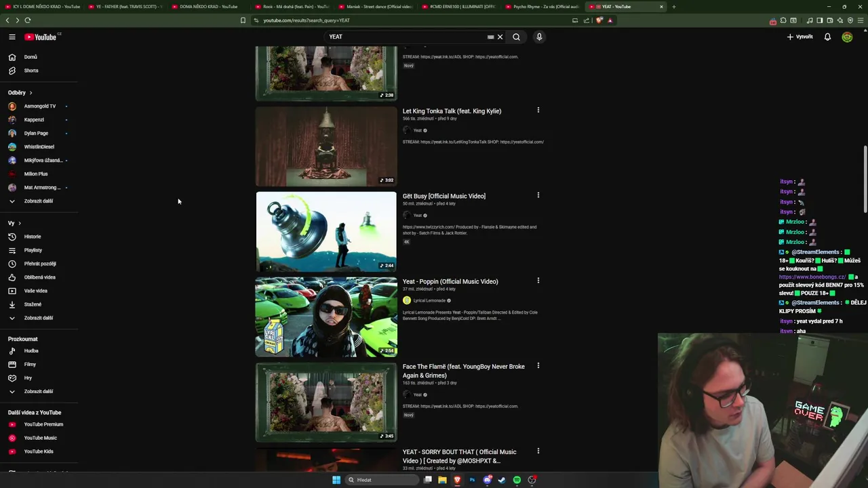The height and width of the screenshot is (488, 868).
Task: Open File Explorer from taskbar
Action: pos(442,480)
